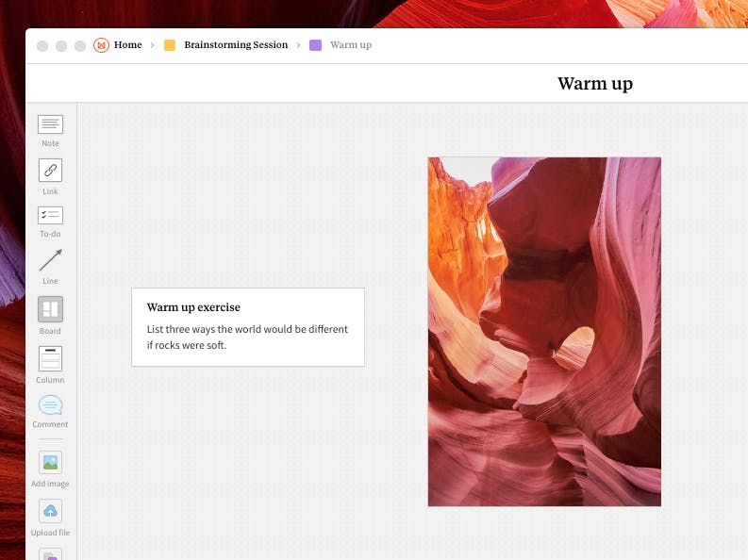
Task: Click the 'List three ways' note text
Action: (x=247, y=337)
